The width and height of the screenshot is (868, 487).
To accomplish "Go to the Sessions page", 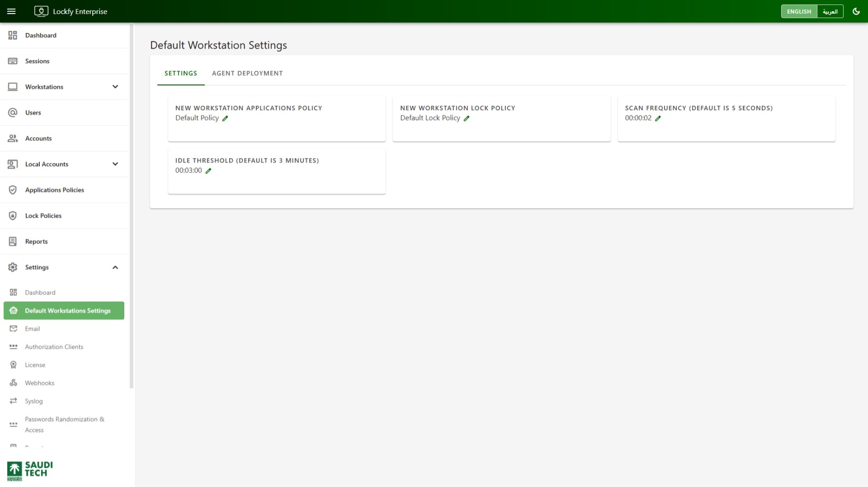I will click(65, 61).
